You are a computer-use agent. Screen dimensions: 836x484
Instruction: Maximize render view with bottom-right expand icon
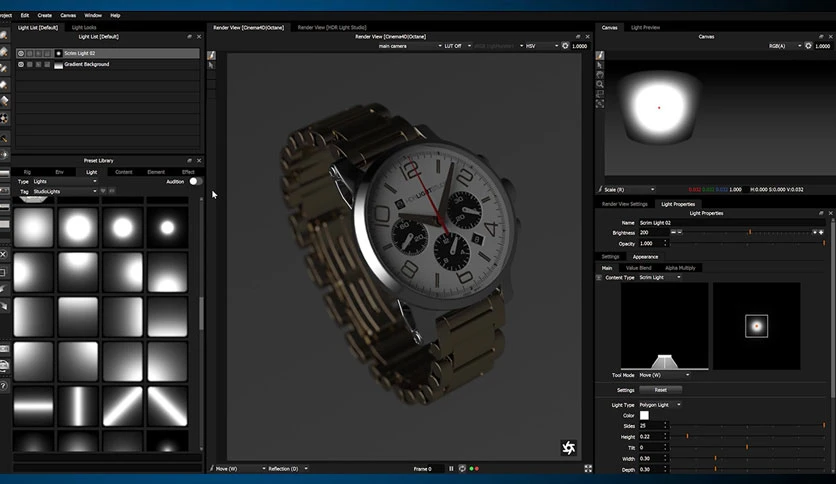coord(588,469)
